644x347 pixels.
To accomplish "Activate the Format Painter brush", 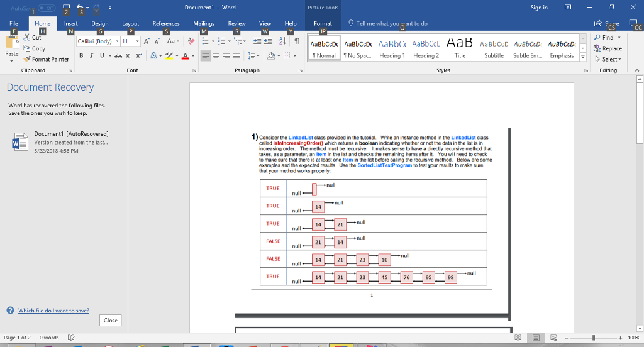I will (27, 59).
